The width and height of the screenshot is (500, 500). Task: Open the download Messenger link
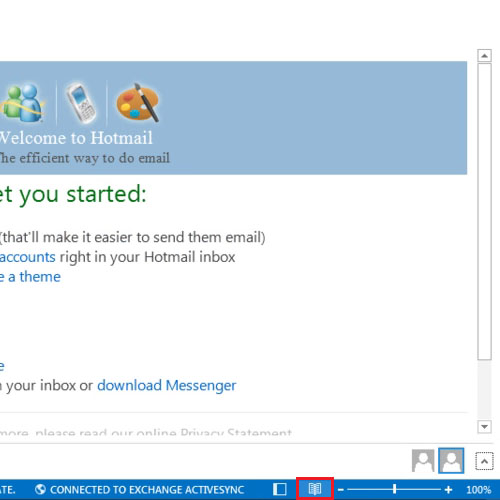tap(167, 385)
